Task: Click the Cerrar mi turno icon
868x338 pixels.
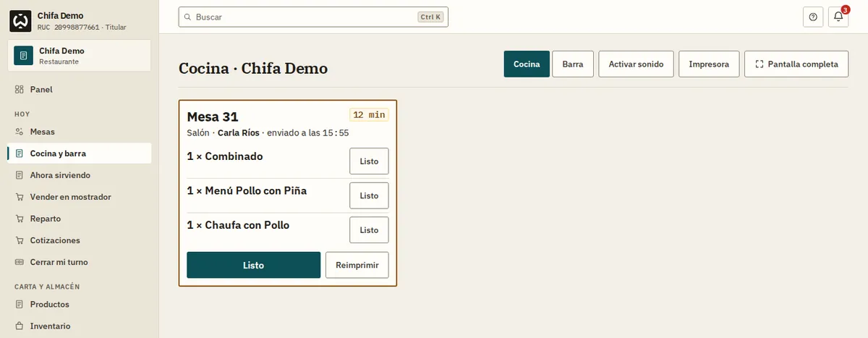Action: [19, 262]
